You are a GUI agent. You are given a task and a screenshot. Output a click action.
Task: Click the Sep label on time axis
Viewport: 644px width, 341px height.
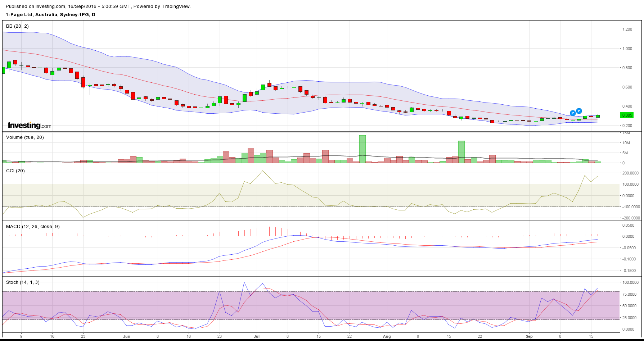point(529,336)
